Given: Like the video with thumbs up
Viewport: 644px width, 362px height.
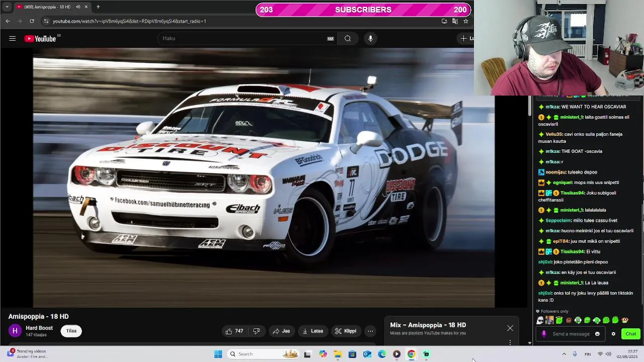Looking at the screenshot, I should [x=234, y=331].
